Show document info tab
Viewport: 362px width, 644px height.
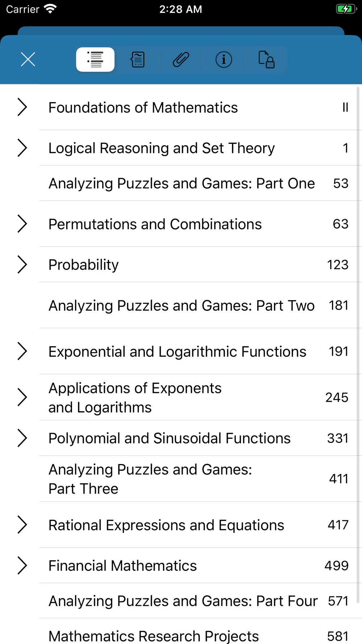coord(223,59)
